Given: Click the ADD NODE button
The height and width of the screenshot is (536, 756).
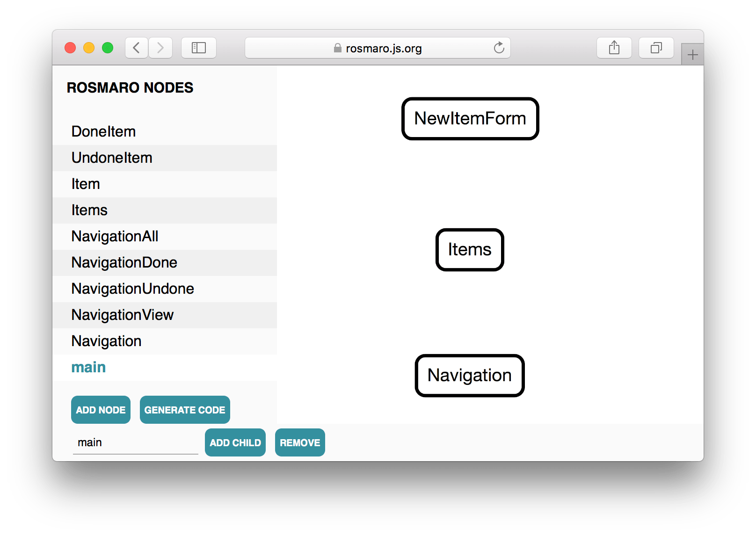Looking at the screenshot, I should (101, 410).
